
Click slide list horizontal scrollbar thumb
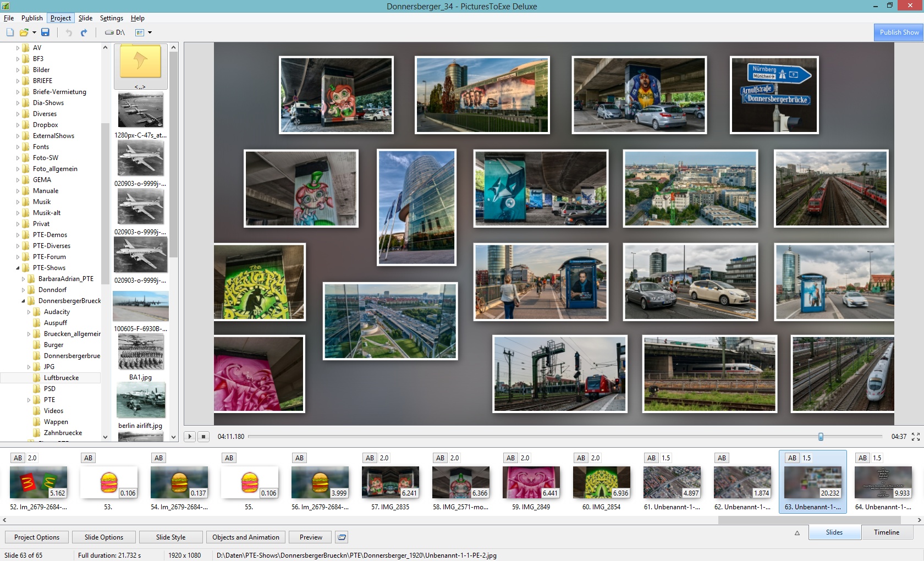coord(810,520)
